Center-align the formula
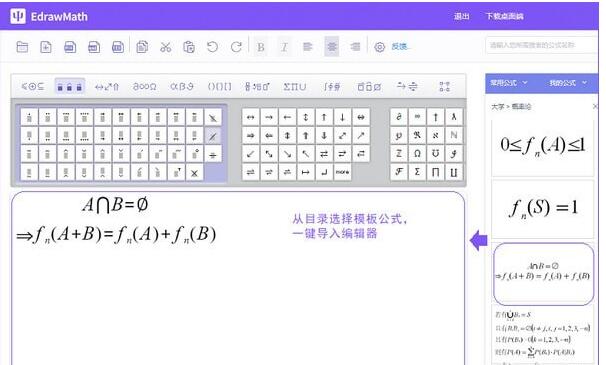606x365 pixels. (x=332, y=47)
